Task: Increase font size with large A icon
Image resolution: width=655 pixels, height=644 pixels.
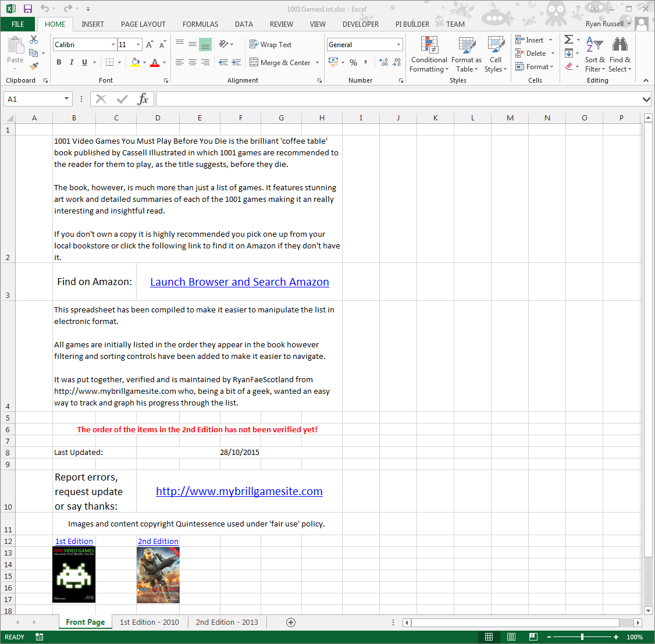Action: [x=149, y=45]
